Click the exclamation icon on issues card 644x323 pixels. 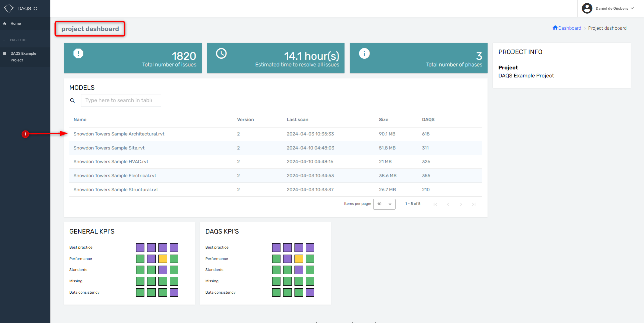(78, 53)
